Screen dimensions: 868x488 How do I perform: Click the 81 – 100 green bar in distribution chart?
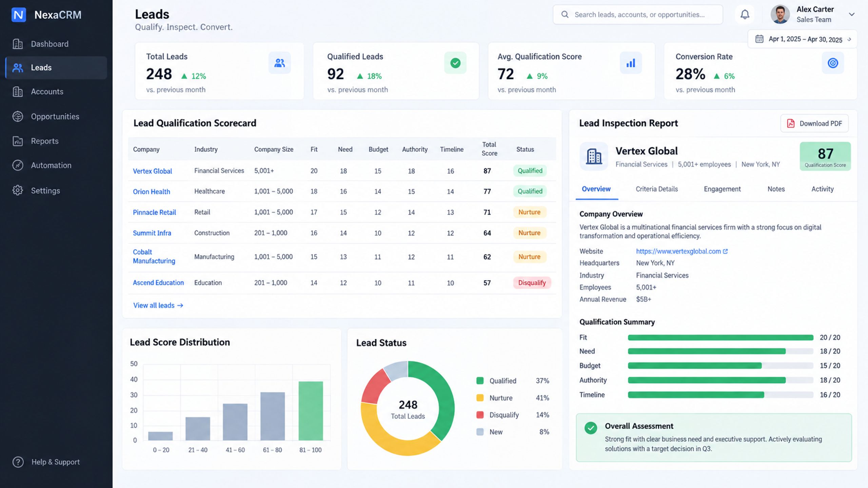[311, 411]
